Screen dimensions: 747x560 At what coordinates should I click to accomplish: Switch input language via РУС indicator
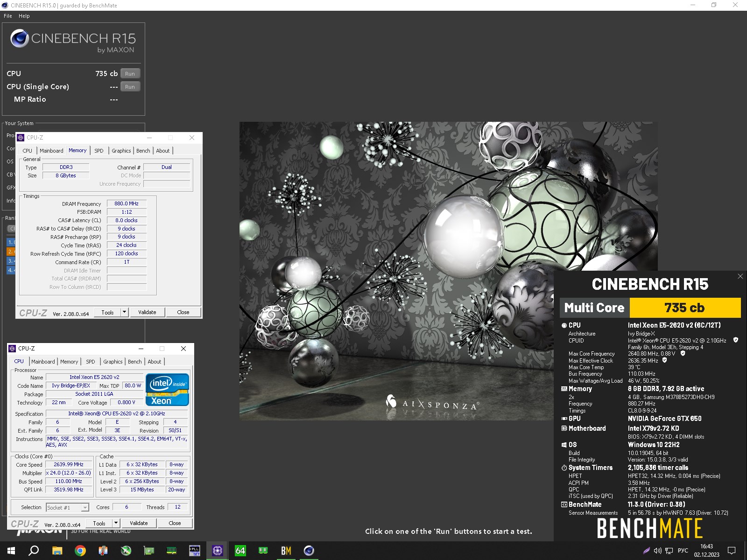(683, 551)
